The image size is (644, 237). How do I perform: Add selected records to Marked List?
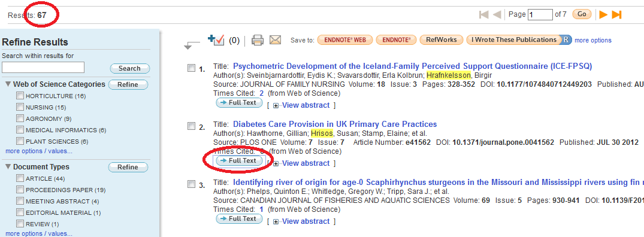coord(216,39)
